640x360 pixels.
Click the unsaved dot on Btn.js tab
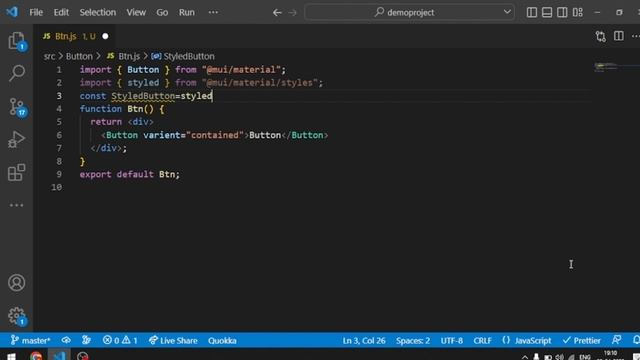(105, 36)
